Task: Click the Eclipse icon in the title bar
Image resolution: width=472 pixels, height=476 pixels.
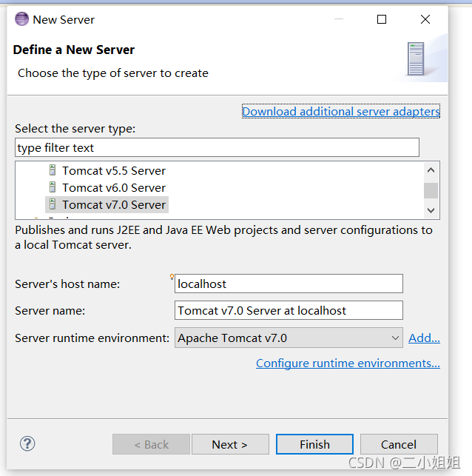Action: (x=22, y=19)
